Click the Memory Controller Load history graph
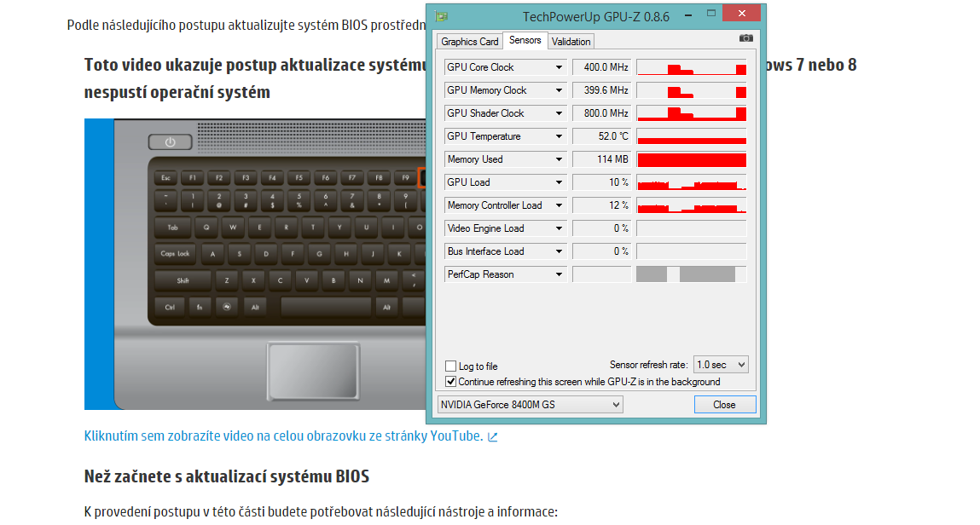 [691, 205]
